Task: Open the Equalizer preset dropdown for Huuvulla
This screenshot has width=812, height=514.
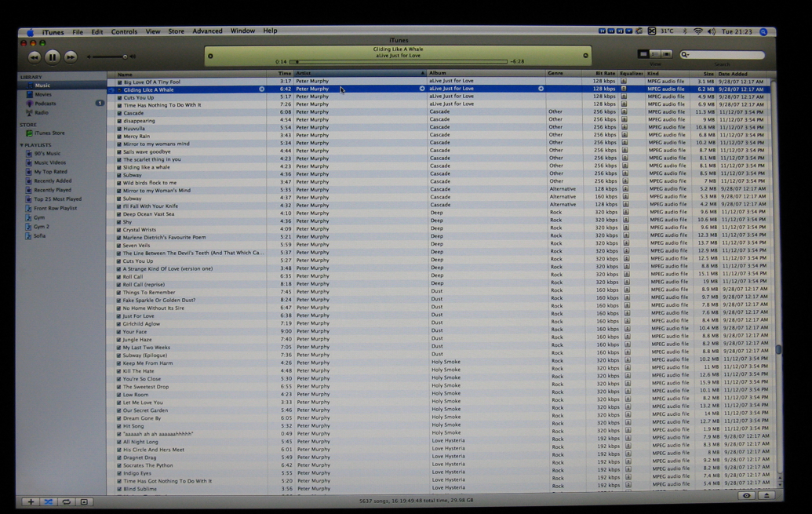Action: pyautogui.click(x=624, y=127)
